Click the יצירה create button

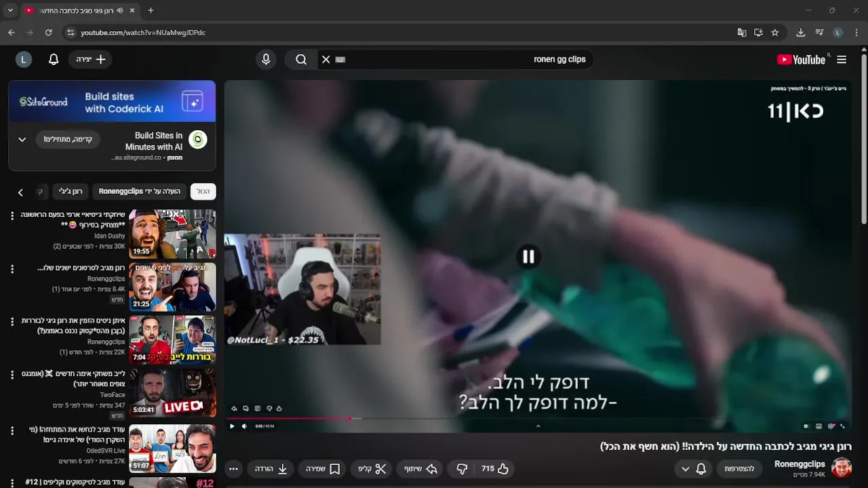tap(92, 60)
